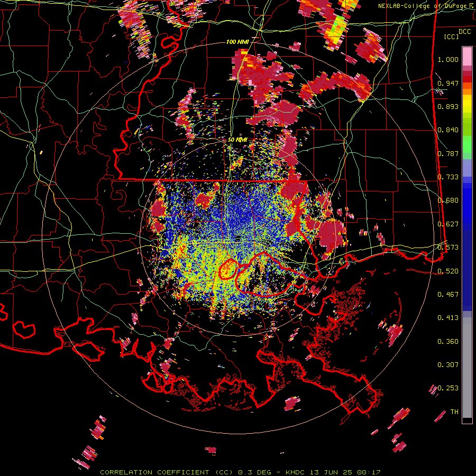Click the 100 NMI range ring label
The image size is (476, 476).
[237, 42]
